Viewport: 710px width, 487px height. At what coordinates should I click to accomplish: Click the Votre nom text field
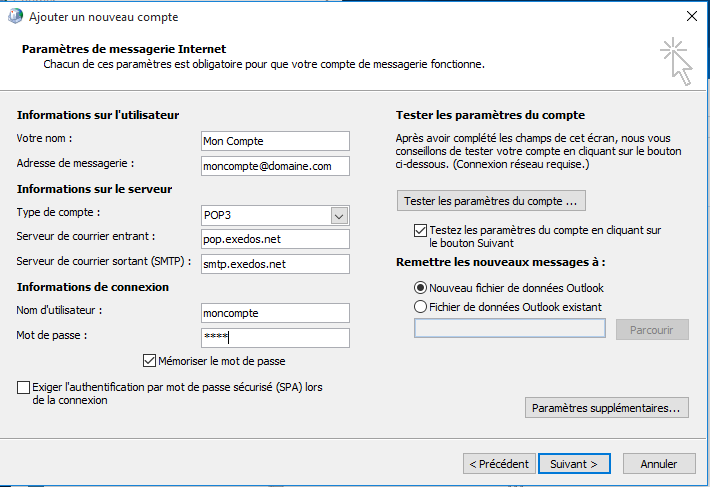pos(274,141)
